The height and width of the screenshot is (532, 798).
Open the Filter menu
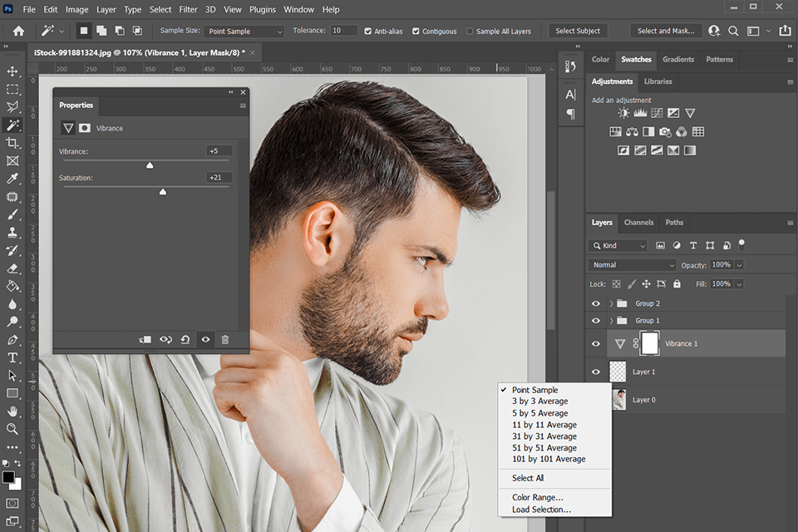click(188, 9)
